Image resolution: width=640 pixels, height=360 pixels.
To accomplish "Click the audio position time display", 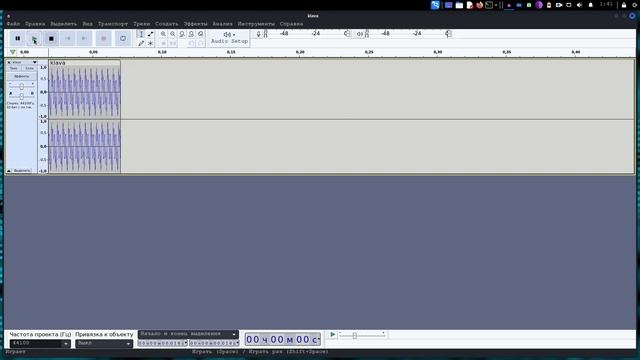I will tap(282, 339).
